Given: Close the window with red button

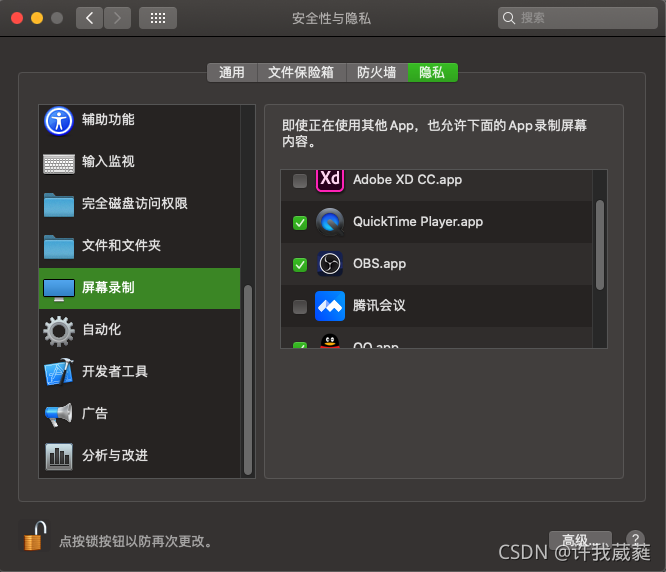Looking at the screenshot, I should click(x=17, y=18).
